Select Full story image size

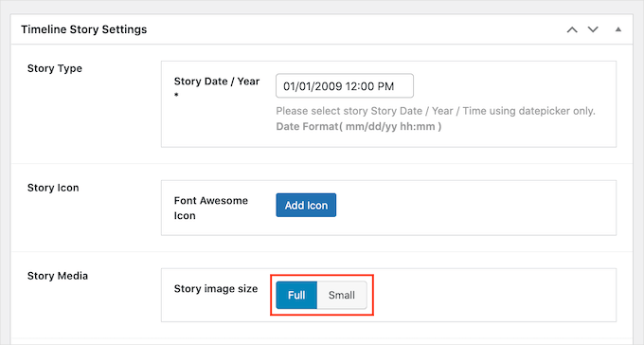pyautogui.click(x=296, y=296)
